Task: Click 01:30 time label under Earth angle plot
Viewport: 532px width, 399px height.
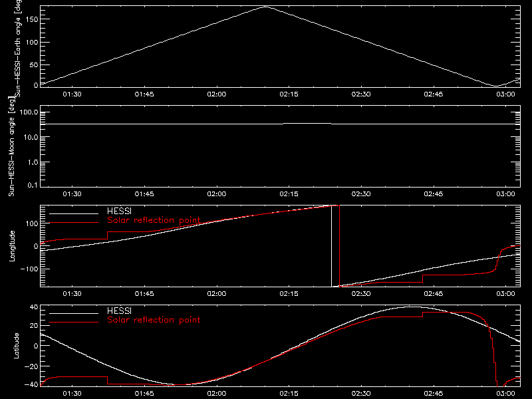Action: tap(72, 94)
